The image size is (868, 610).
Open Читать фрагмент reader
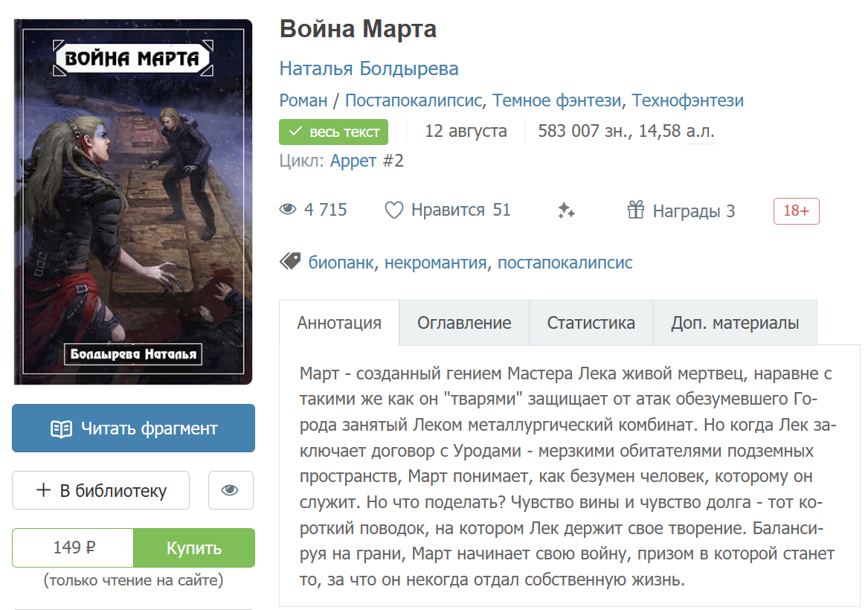pos(133,428)
